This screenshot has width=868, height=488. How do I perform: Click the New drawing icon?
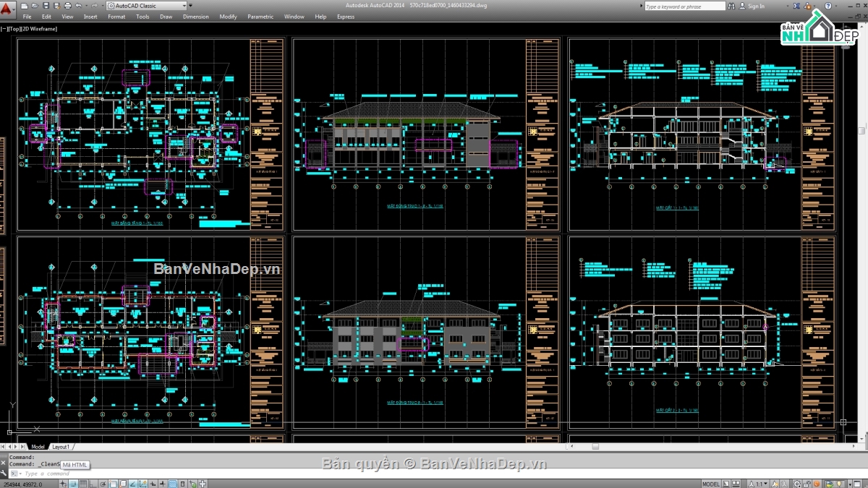coord(25,6)
